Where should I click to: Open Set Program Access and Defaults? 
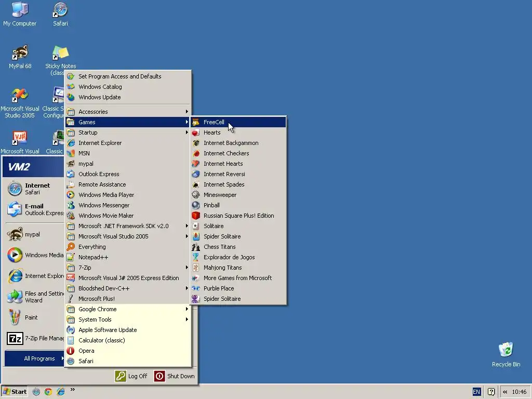tap(128, 76)
